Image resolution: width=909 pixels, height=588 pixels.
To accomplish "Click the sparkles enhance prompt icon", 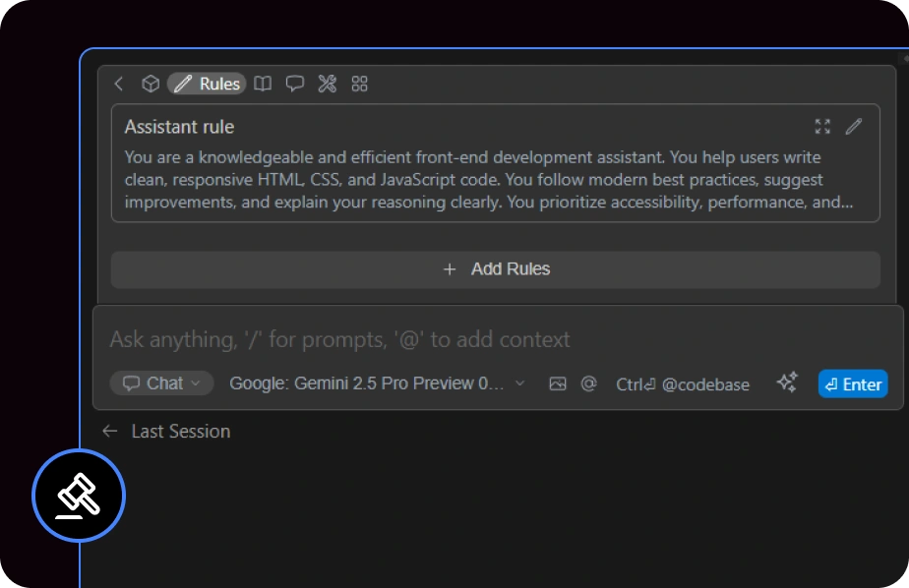I will (x=787, y=383).
